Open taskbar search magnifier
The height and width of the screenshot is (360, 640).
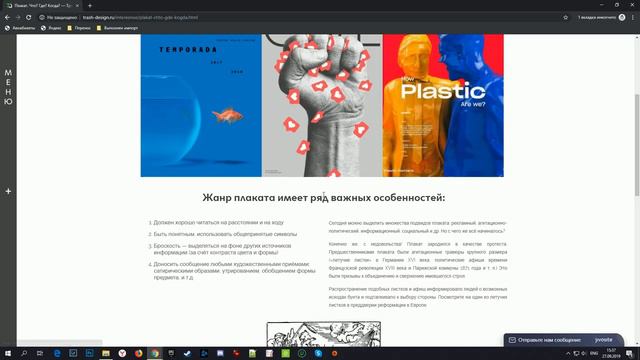click(x=24, y=353)
